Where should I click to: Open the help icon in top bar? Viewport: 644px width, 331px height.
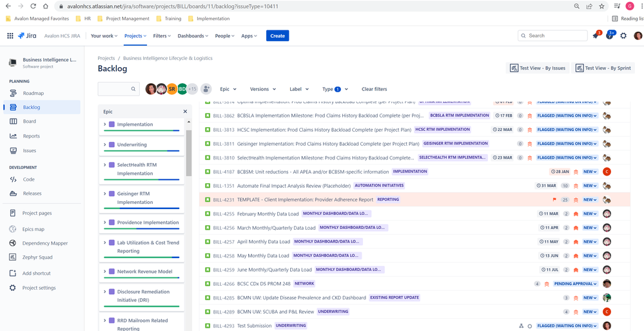click(x=609, y=35)
